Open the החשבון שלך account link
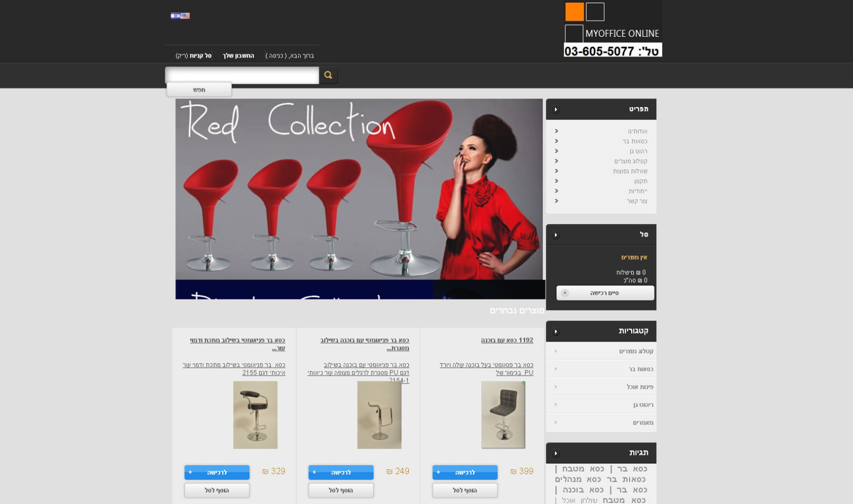 point(238,56)
